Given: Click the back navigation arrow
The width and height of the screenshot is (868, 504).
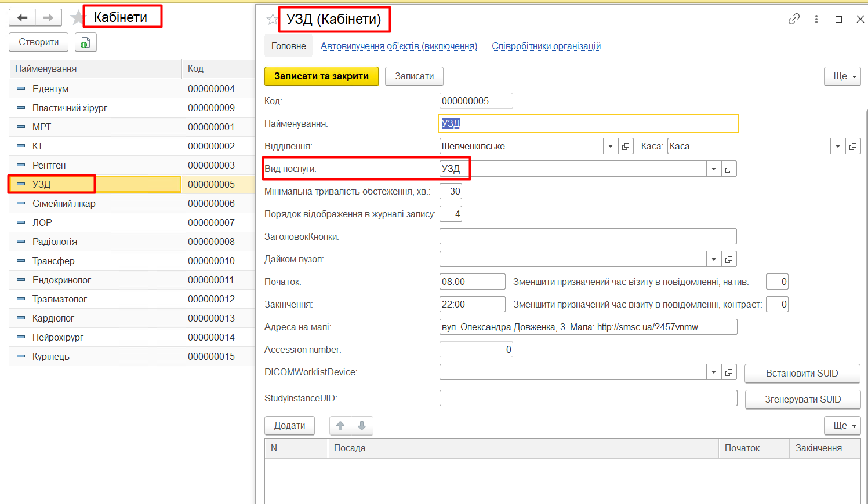Looking at the screenshot, I should 22,18.
